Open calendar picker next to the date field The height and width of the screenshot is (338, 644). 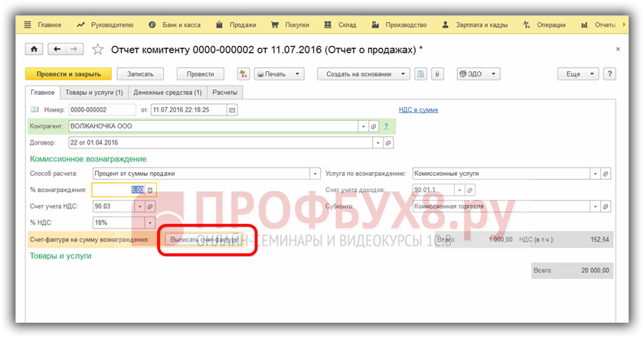click(233, 109)
